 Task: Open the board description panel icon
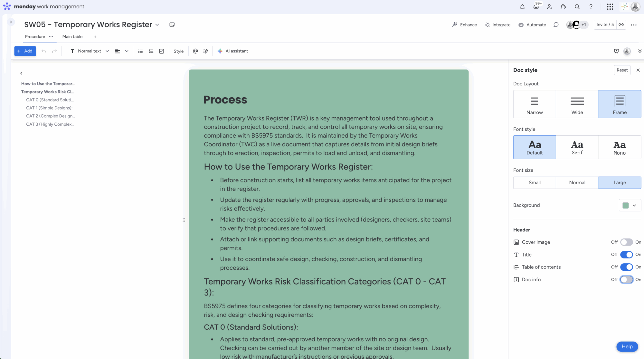coord(172,25)
